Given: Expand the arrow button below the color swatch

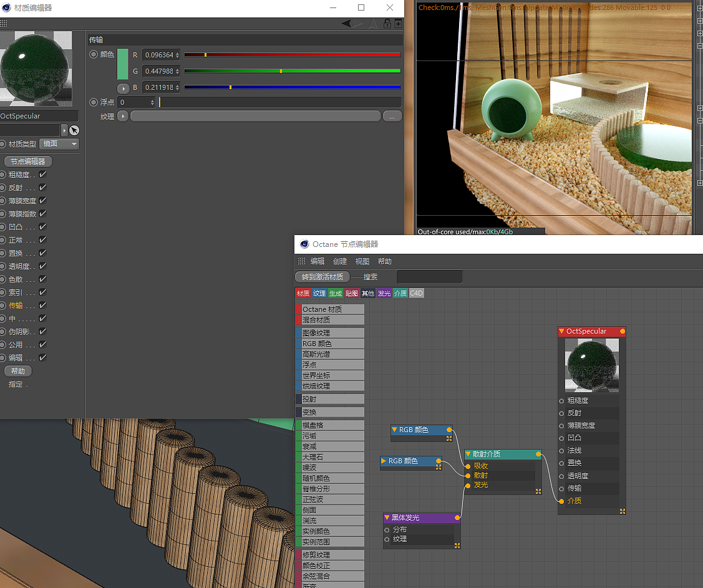Looking at the screenshot, I should coord(124,89).
